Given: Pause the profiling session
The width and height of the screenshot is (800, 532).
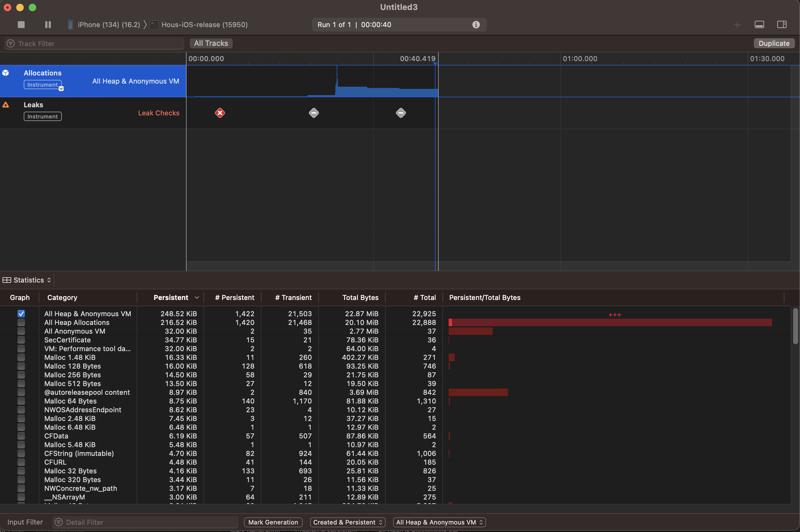Looking at the screenshot, I should click(x=48, y=24).
